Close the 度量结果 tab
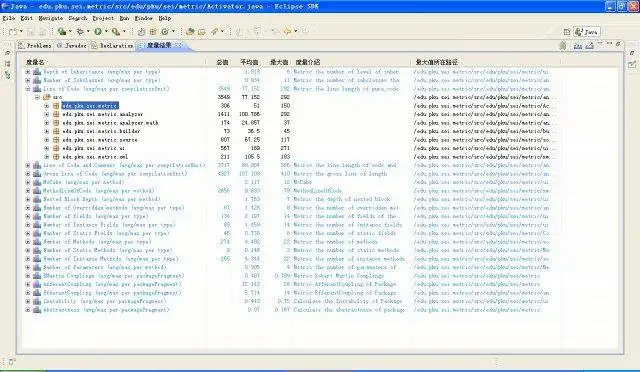Screen dimensions: 640x372 point(178,45)
